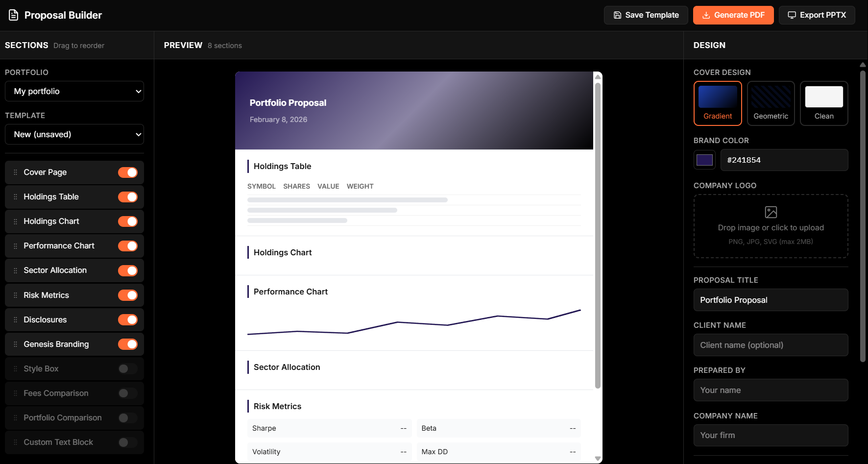Click the drag handle beside Risk Metrics
This screenshot has width=868, height=464.
coord(15,295)
